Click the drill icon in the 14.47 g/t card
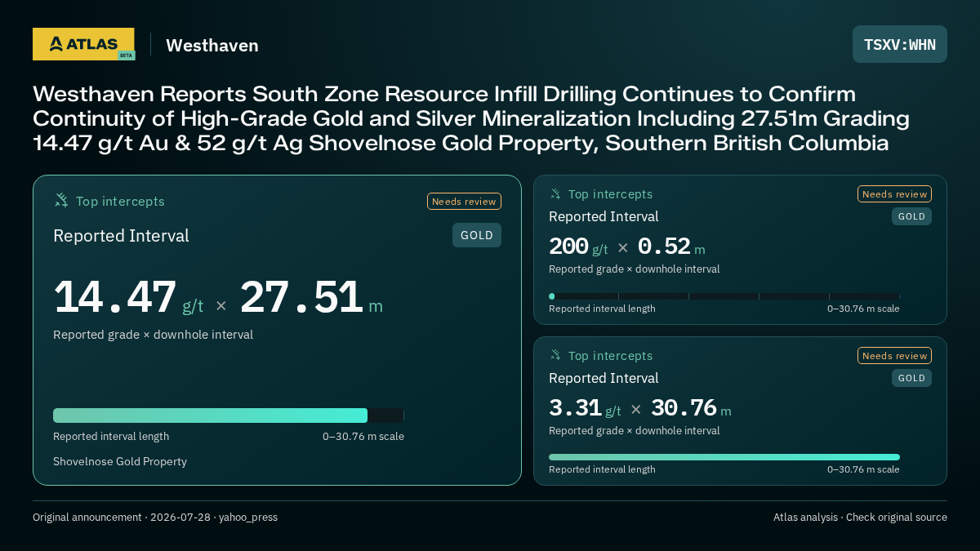The height and width of the screenshot is (551, 980). coord(60,200)
